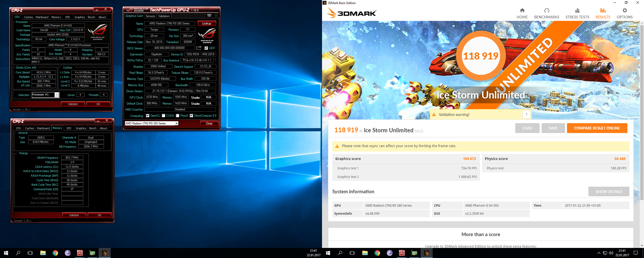Open the GPU-Z hamburger menu

coord(216,15)
